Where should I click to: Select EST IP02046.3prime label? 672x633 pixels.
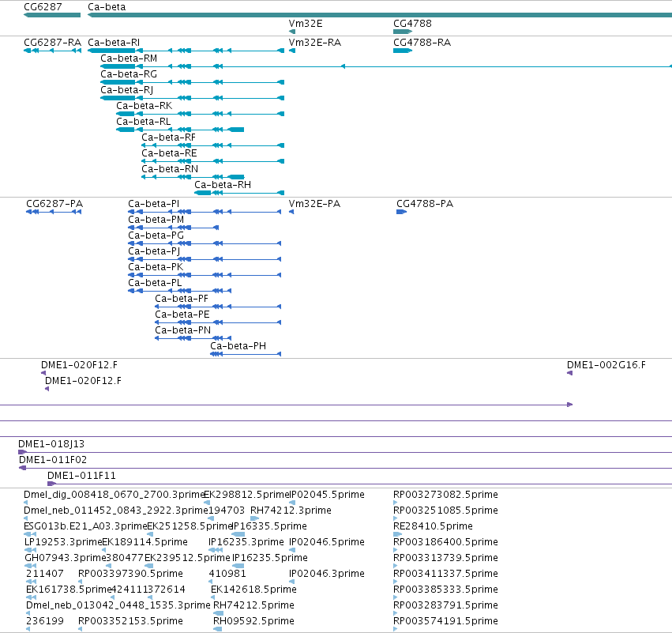(327, 574)
